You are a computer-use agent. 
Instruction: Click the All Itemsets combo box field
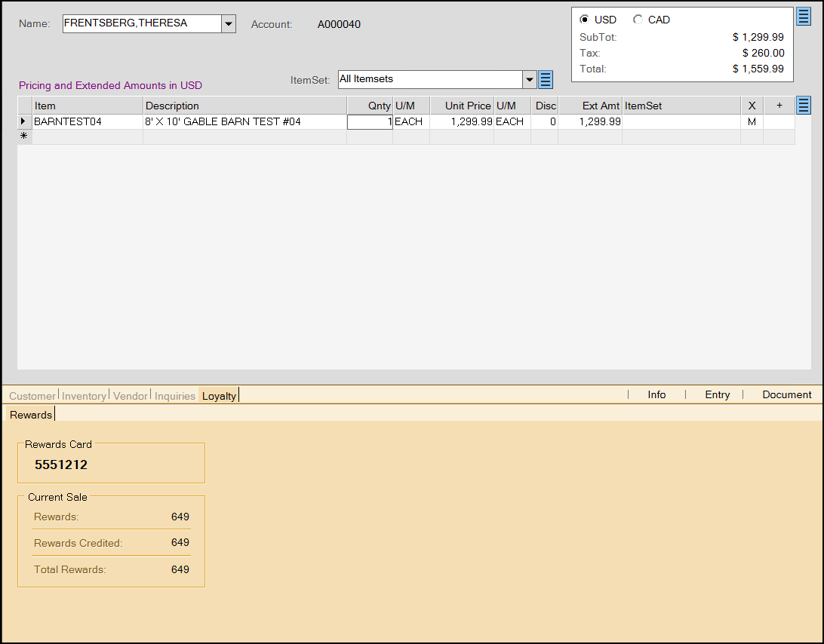point(430,79)
